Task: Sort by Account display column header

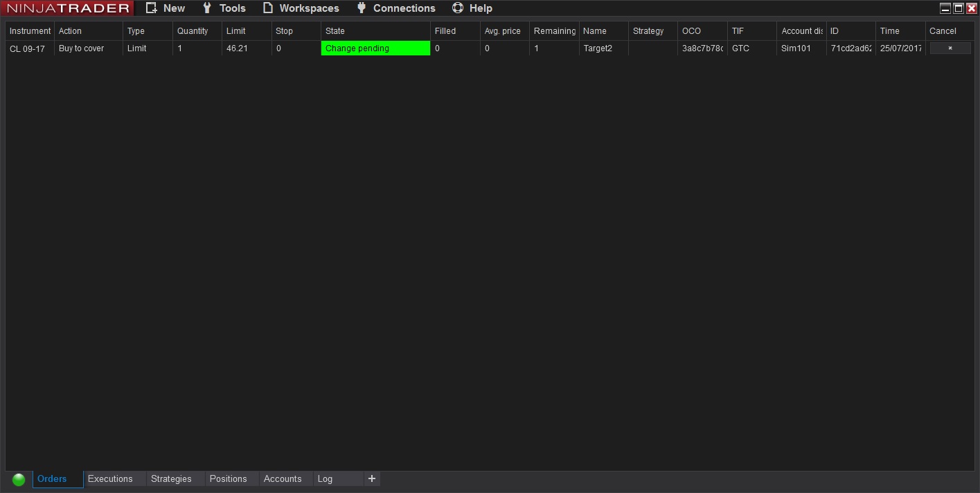Action: click(801, 31)
